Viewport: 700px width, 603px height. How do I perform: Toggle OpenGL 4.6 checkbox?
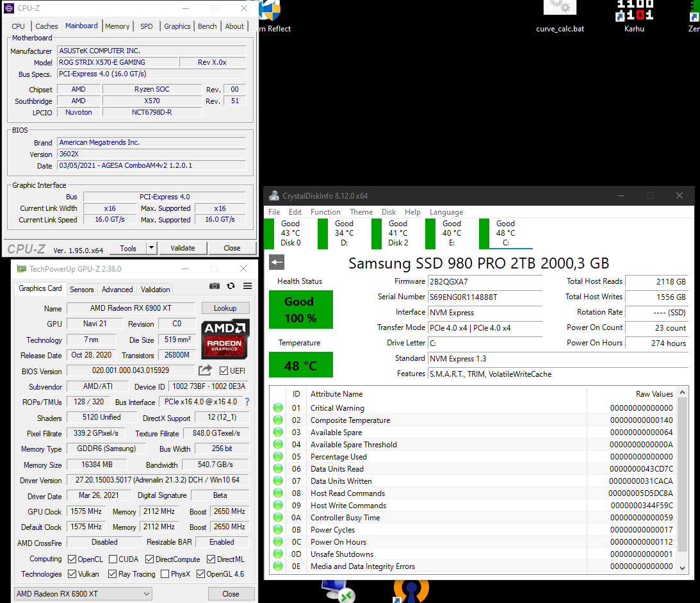(200, 574)
